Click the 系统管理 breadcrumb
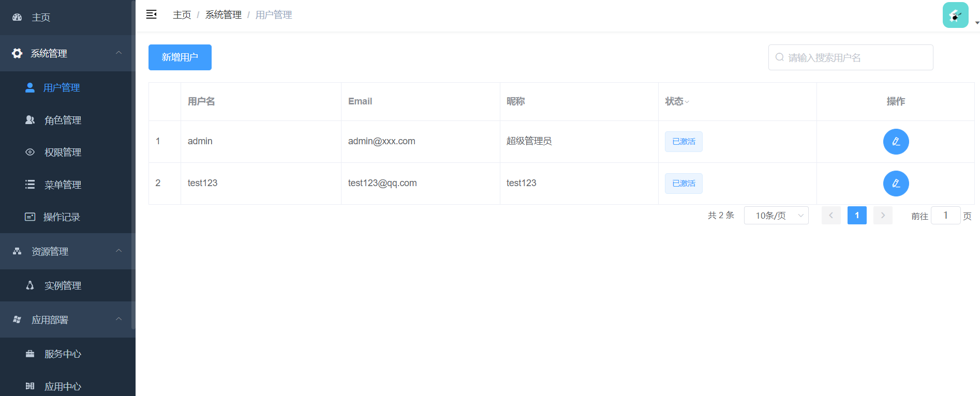980x396 pixels. (x=224, y=15)
